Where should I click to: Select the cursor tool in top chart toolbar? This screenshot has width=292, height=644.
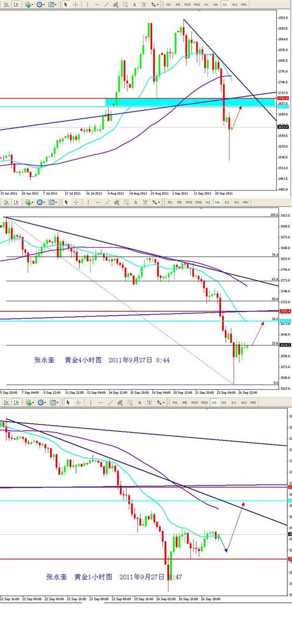66,4
